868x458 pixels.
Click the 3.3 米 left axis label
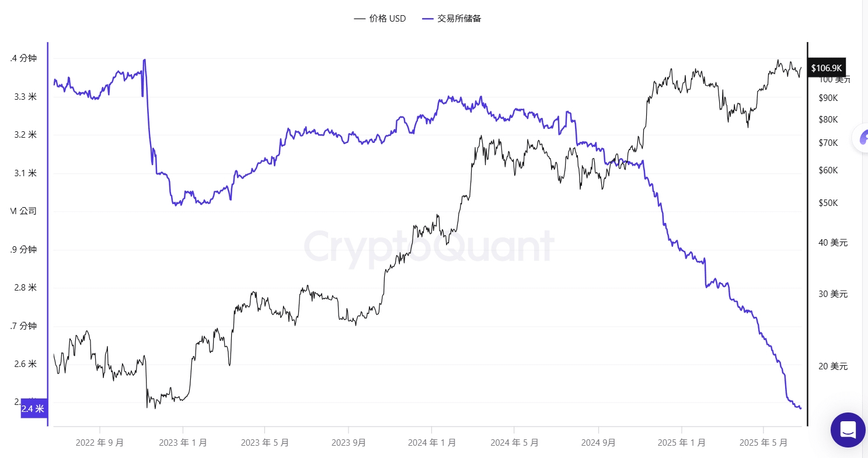click(26, 97)
